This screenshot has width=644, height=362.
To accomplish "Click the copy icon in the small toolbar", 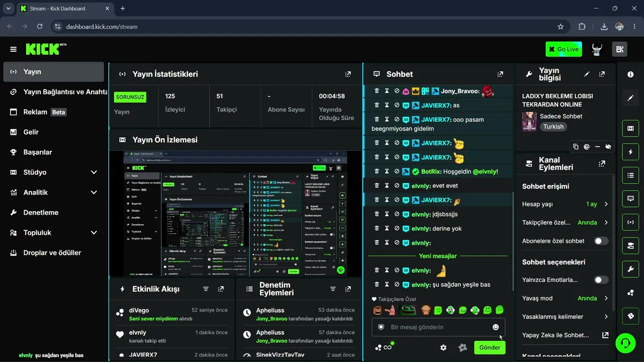I will pos(576,147).
